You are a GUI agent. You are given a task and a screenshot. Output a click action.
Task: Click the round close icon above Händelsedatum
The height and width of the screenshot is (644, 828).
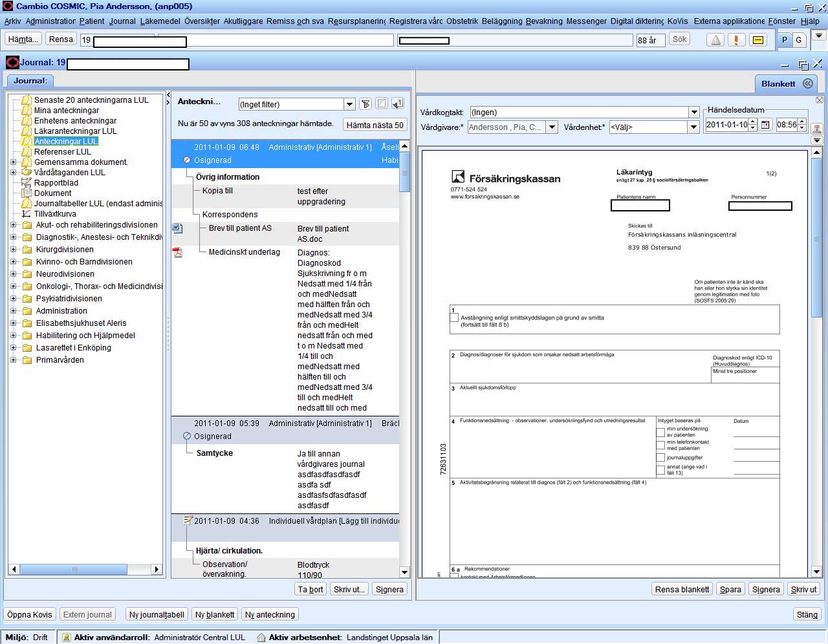[820, 100]
